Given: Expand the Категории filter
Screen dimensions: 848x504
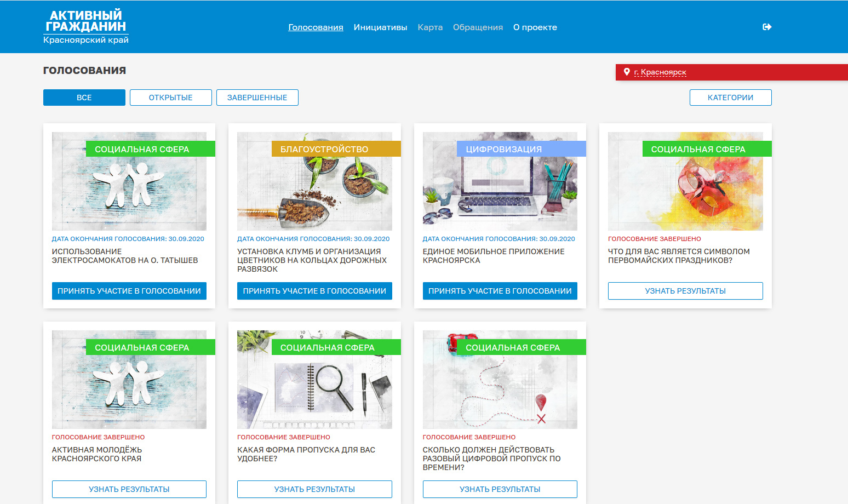Looking at the screenshot, I should tap(730, 98).
